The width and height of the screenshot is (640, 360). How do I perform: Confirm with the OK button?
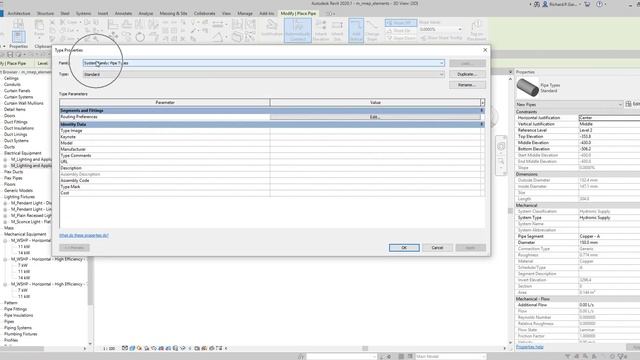[404, 248]
